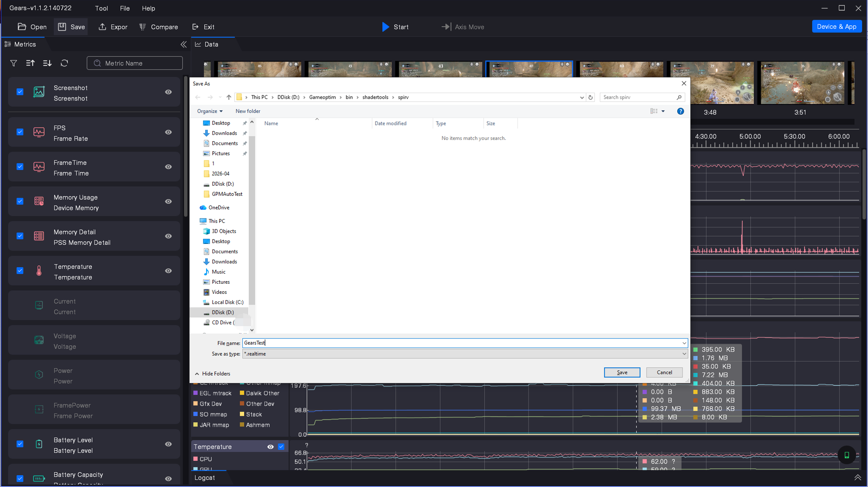Open the Logcat panel tab
868x487 pixels.
205,478
